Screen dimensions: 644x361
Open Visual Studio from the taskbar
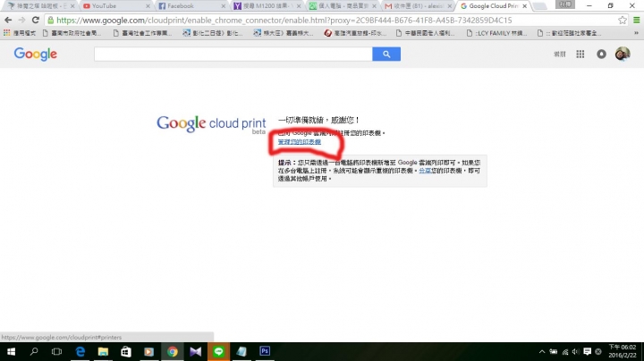[196, 351]
